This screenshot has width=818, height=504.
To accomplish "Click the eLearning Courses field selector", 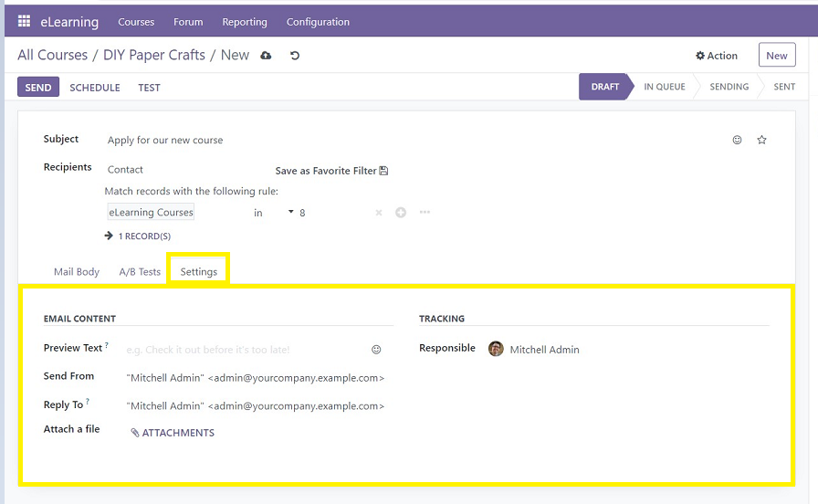I will (151, 212).
